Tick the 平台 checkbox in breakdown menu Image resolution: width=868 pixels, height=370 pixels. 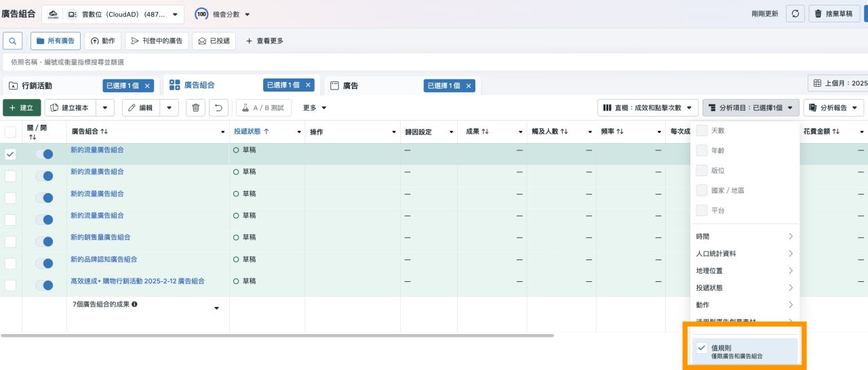click(x=702, y=211)
